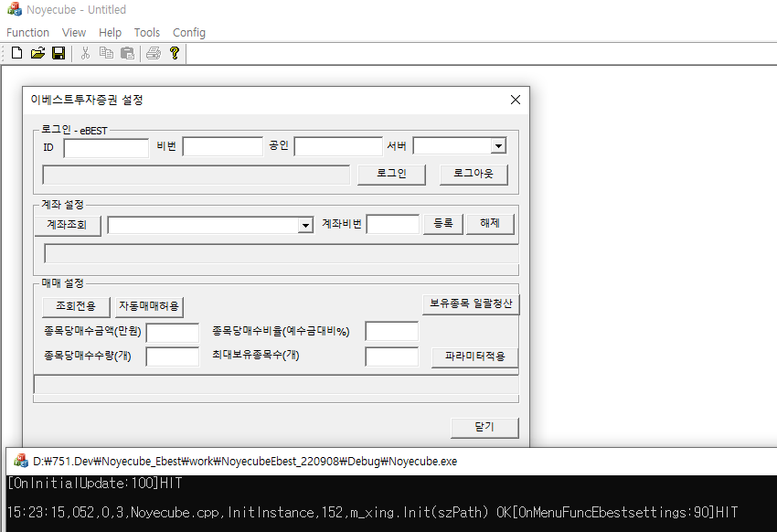Open help via the question mark icon
This screenshot has width=777, height=532.
[x=174, y=53]
